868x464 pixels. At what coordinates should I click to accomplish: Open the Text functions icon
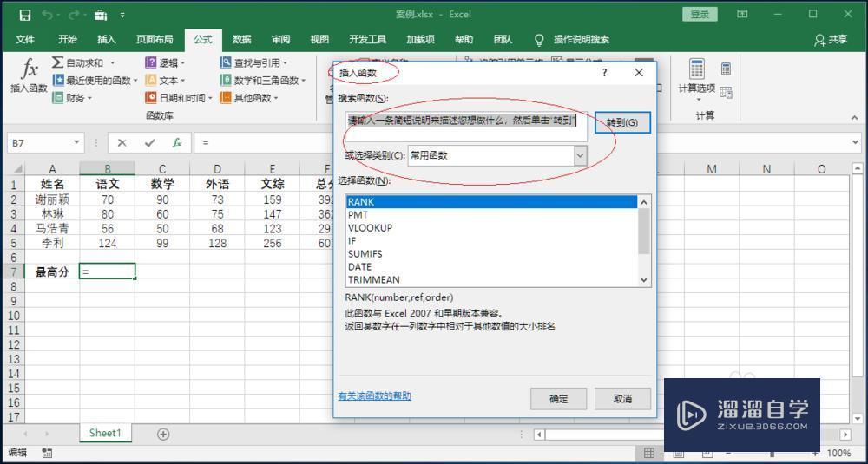[150, 80]
